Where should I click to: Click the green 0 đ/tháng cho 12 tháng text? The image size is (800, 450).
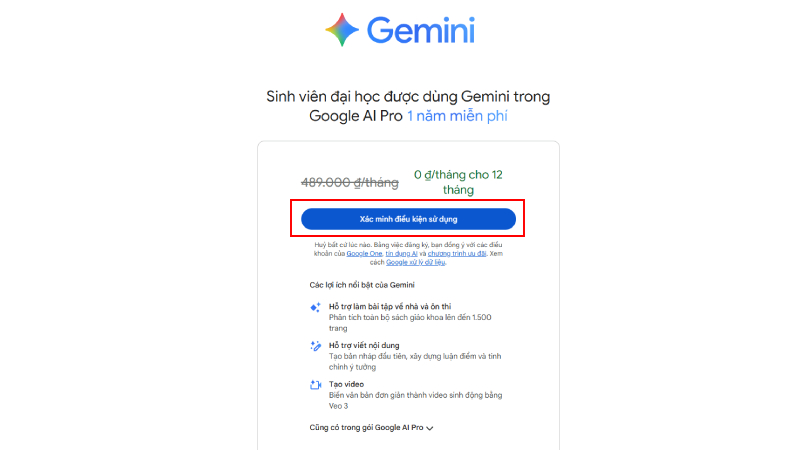(458, 182)
